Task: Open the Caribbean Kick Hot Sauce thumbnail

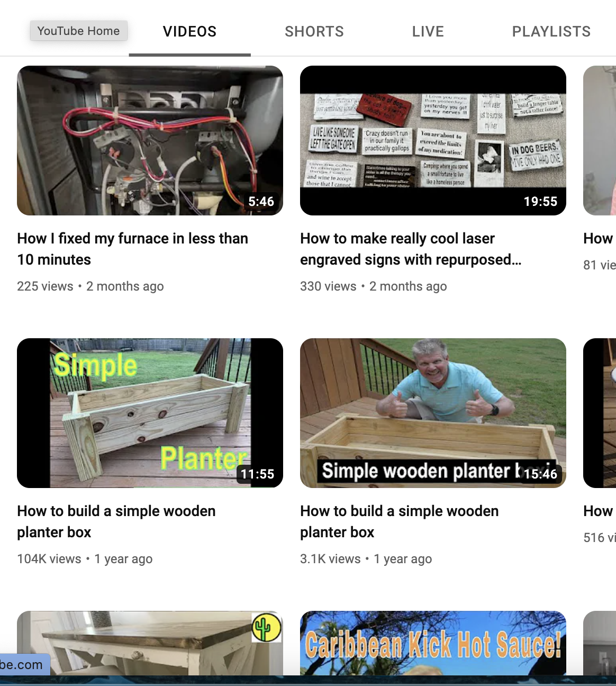Action: 433,643
